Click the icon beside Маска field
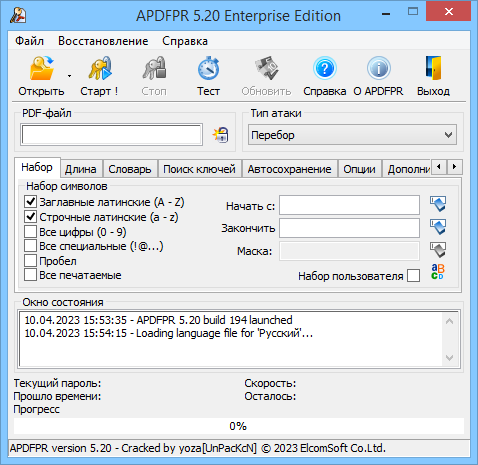 point(438,250)
